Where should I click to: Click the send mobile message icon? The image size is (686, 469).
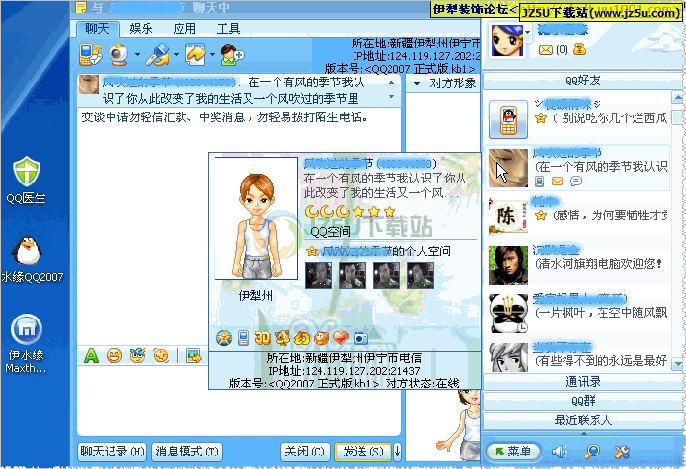[91, 55]
